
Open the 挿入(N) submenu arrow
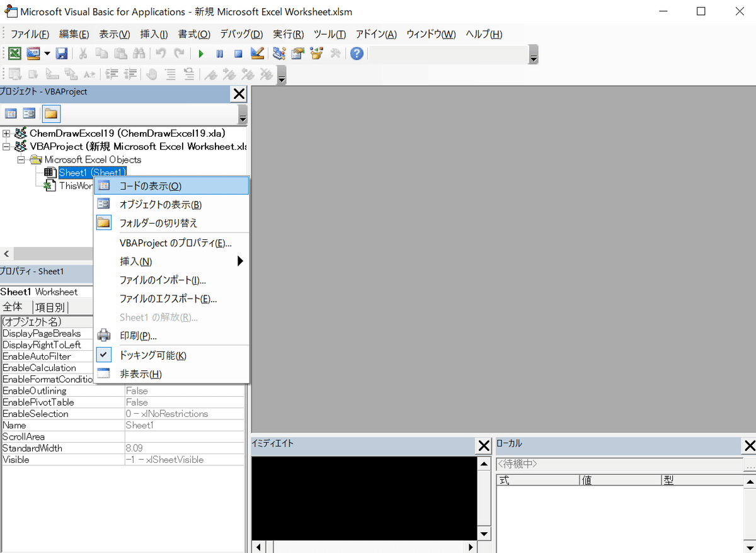[240, 261]
